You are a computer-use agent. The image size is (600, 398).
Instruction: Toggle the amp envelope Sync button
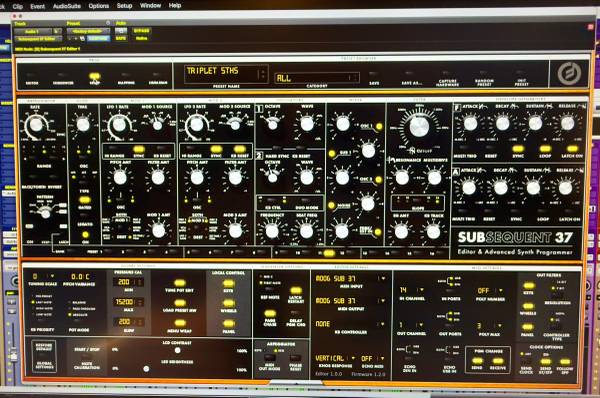516,212
